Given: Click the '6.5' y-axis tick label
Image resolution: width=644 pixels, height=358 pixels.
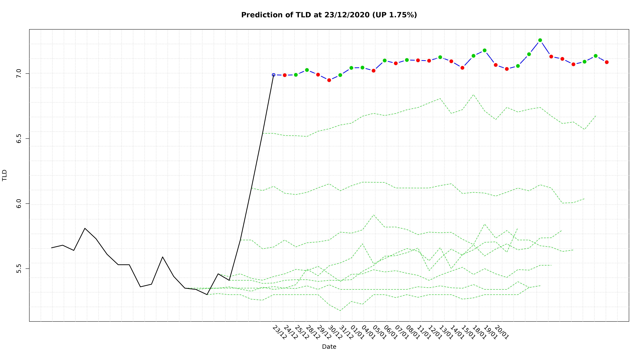Looking at the screenshot, I should pos(19,139).
